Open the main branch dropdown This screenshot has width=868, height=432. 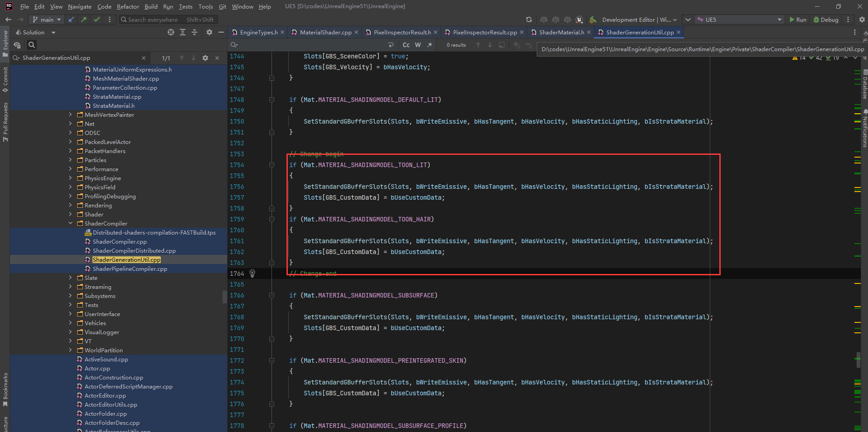point(46,19)
